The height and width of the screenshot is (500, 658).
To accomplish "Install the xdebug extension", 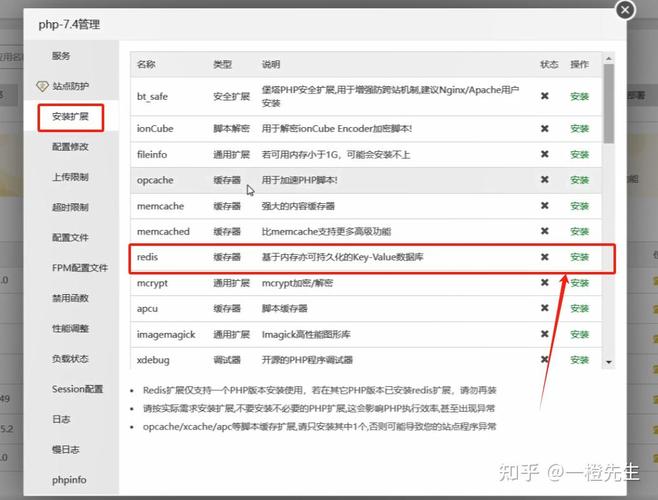I will pyautogui.click(x=580, y=360).
